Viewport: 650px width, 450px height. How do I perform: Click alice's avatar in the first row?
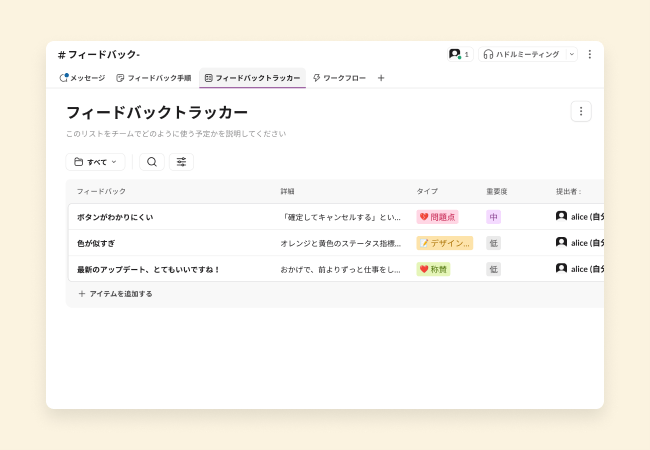pyautogui.click(x=561, y=216)
